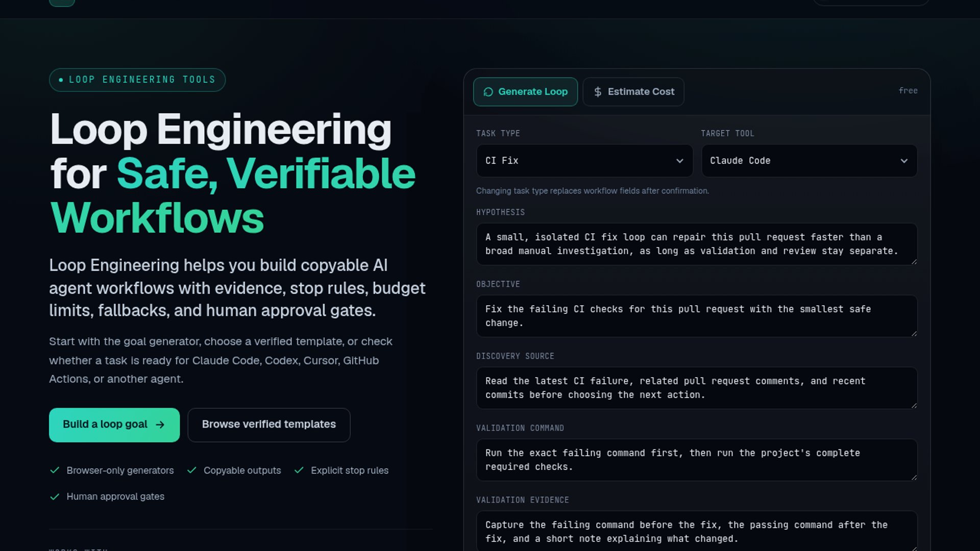Open the Task Type dropdown showing CI Fix
980x551 pixels.
[584, 161]
